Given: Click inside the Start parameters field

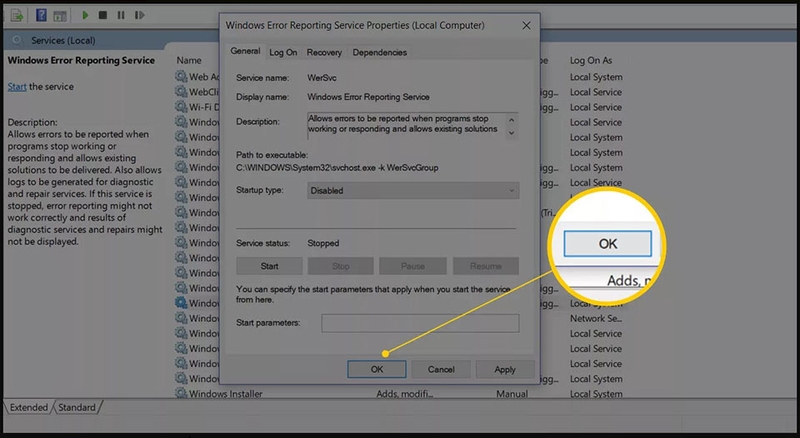Looking at the screenshot, I should point(420,323).
